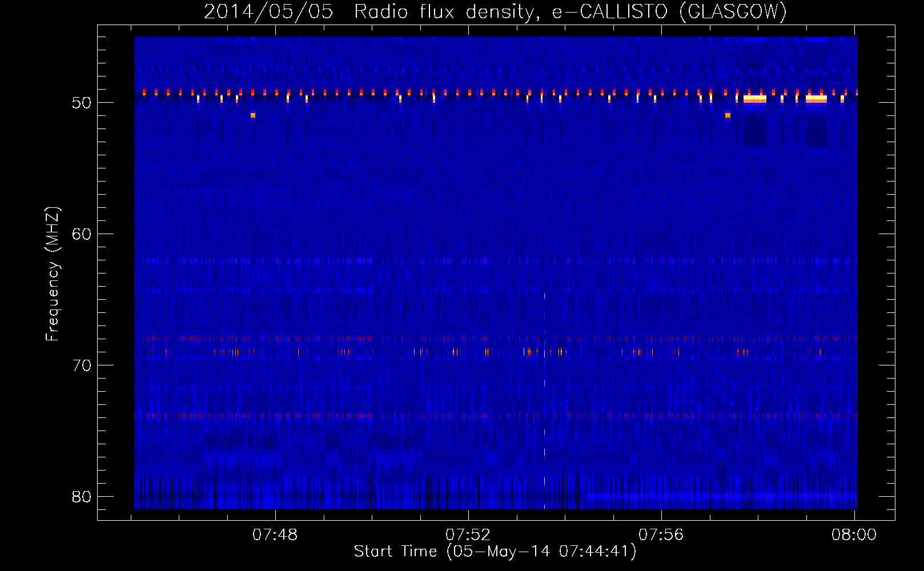
Task: Click the 07:56 time tick label
Action: (661, 535)
